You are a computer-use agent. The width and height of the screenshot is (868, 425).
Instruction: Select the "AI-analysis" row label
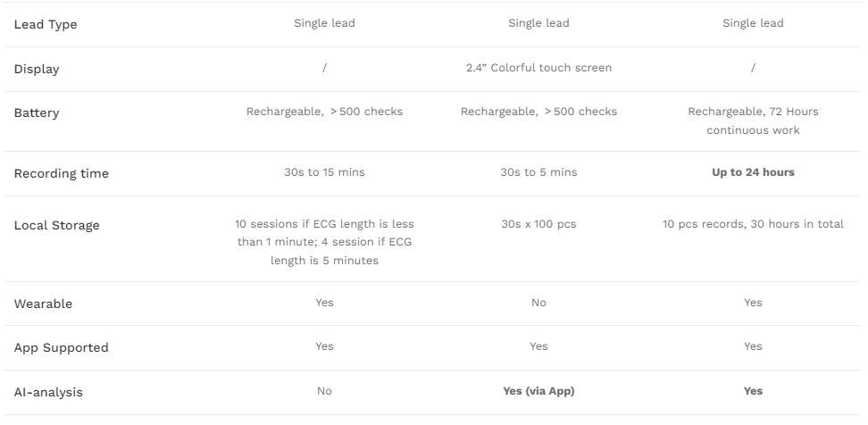coord(48,392)
